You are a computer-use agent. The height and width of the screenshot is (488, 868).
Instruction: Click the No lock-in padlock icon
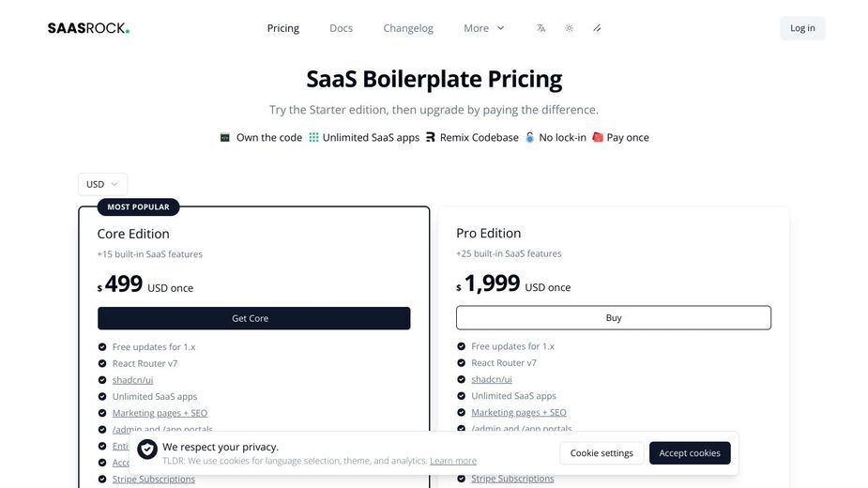click(x=530, y=137)
